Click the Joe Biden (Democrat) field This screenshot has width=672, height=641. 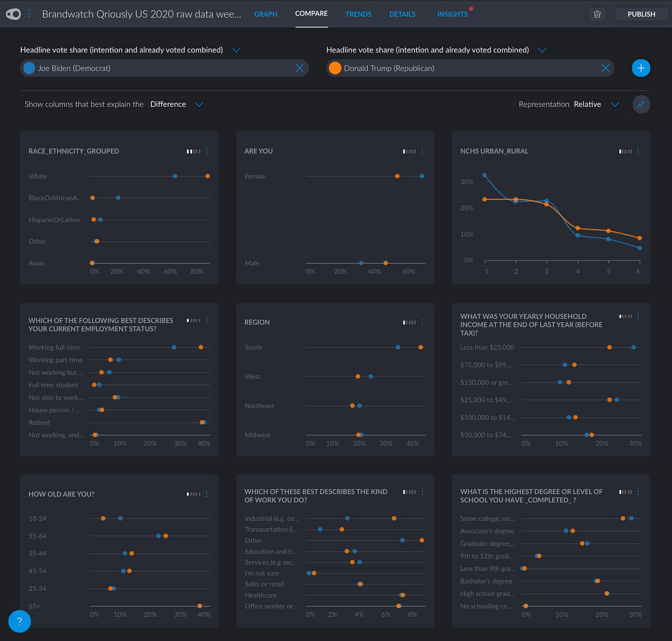coord(164,68)
